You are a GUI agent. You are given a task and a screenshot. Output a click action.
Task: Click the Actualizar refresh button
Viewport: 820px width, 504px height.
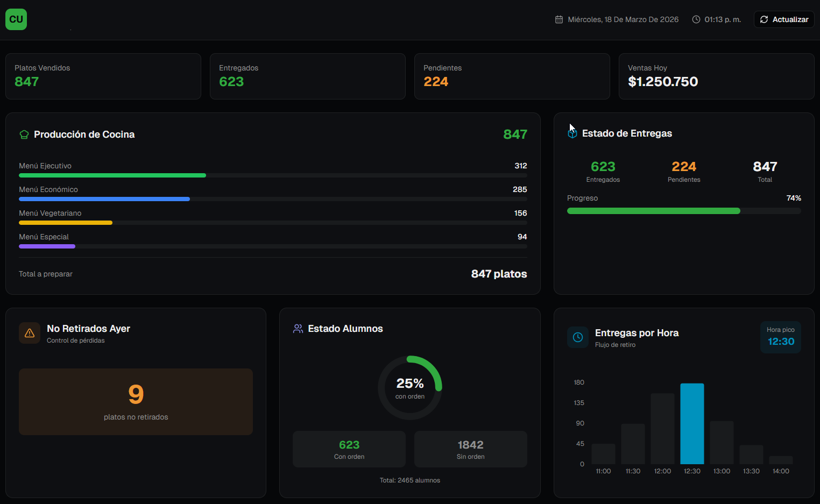point(784,19)
